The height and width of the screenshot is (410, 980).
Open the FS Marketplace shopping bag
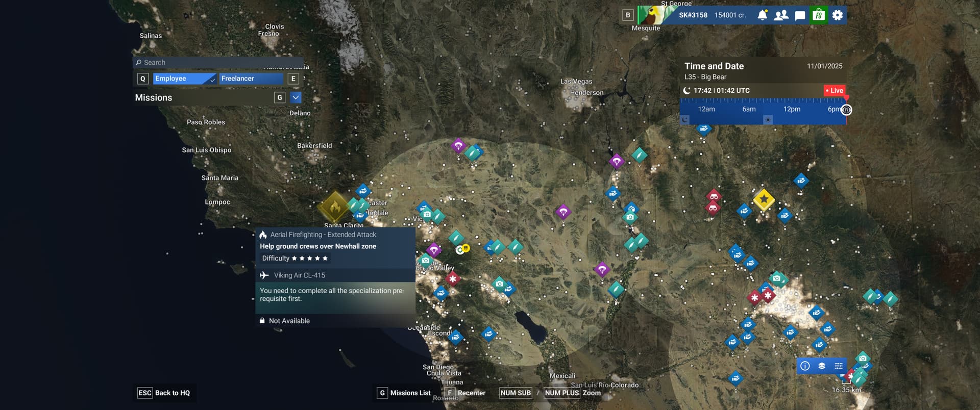tap(819, 15)
